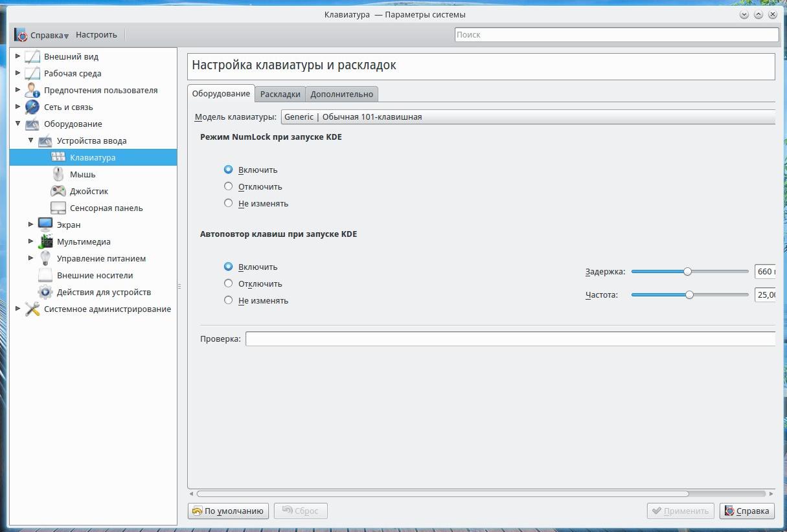Click the Мультимедиа clapperboard icon
Viewport: 787px width, 532px height.
click(x=45, y=241)
